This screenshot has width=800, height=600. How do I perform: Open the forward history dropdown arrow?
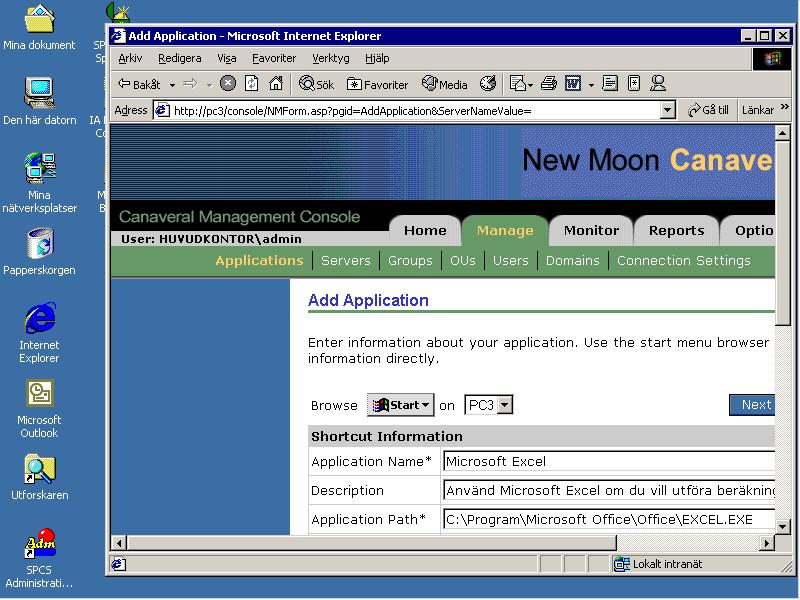tap(209, 85)
